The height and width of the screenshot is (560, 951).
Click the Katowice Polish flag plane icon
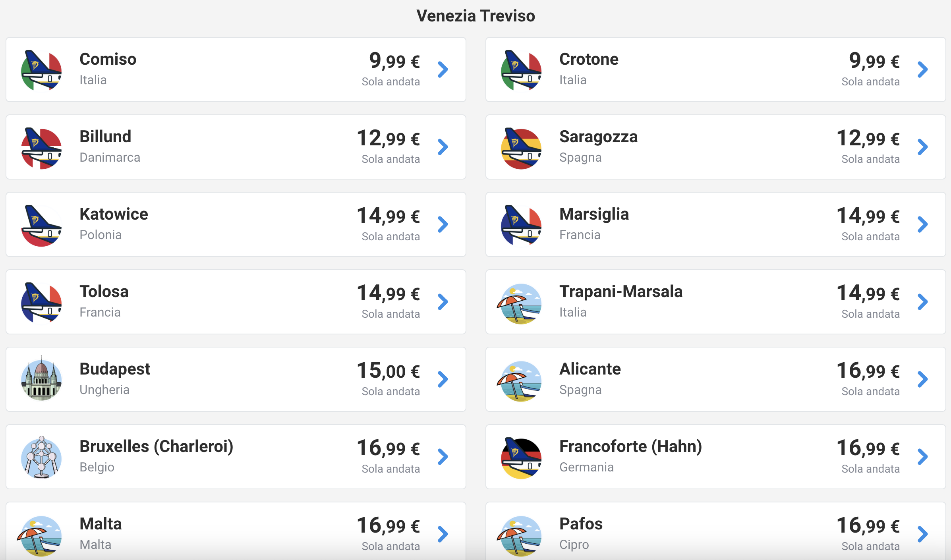pyautogui.click(x=41, y=225)
